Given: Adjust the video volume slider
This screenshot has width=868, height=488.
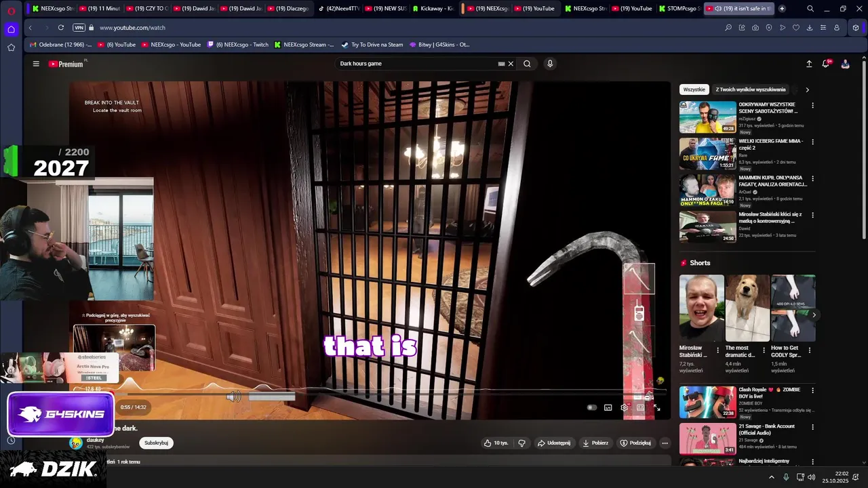Looking at the screenshot, I should (x=271, y=397).
